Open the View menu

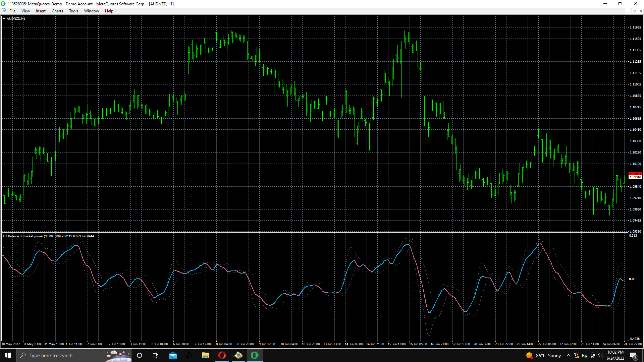pyautogui.click(x=25, y=11)
